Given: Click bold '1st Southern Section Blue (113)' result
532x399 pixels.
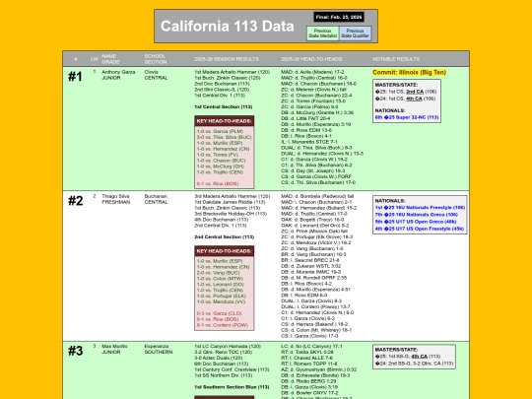Looking at the screenshot, I should coord(232,387).
